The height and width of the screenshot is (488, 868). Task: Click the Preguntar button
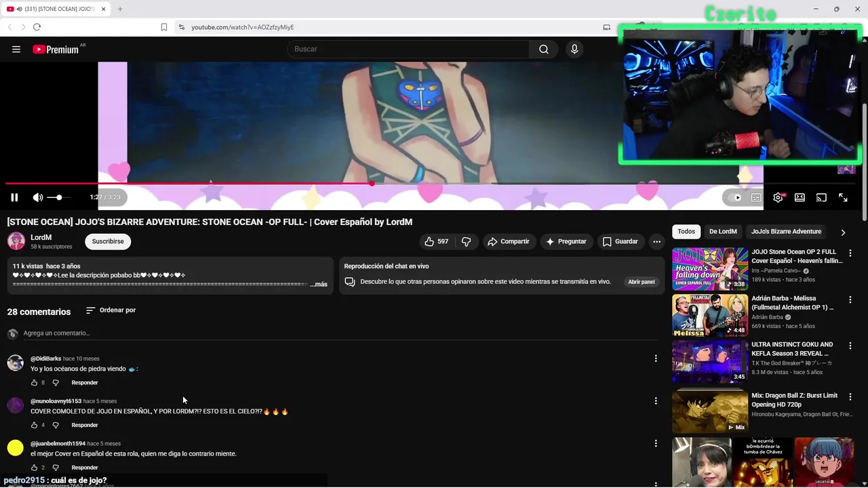click(x=566, y=241)
